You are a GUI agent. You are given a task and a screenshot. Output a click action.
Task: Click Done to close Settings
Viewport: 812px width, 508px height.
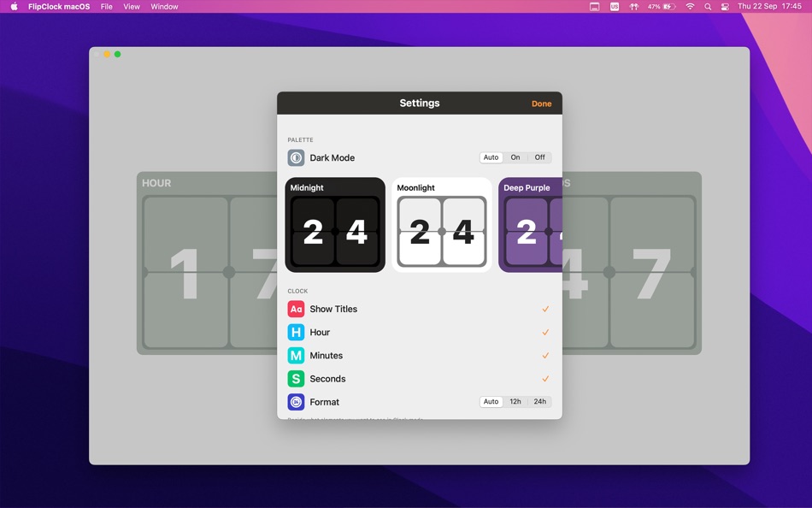click(542, 103)
